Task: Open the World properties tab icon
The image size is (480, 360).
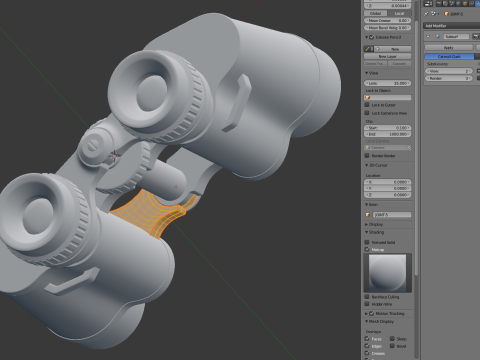Action: [458, 4]
